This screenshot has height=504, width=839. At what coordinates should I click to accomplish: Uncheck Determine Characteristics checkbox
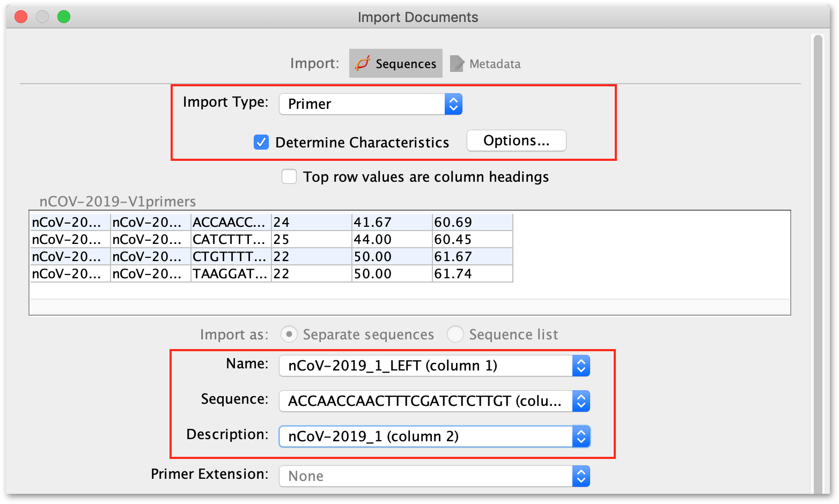261,143
